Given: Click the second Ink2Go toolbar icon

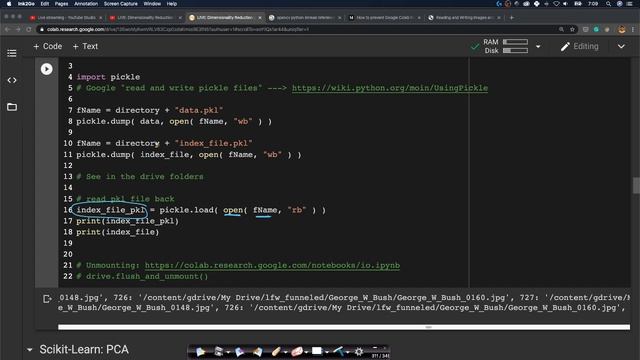Looking at the screenshot, I should [219, 351].
